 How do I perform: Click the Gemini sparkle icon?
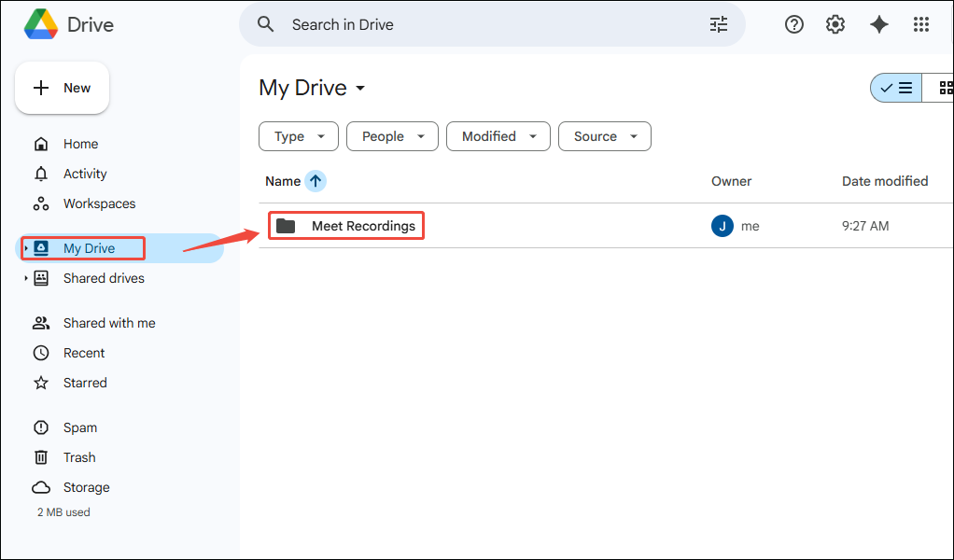(878, 24)
